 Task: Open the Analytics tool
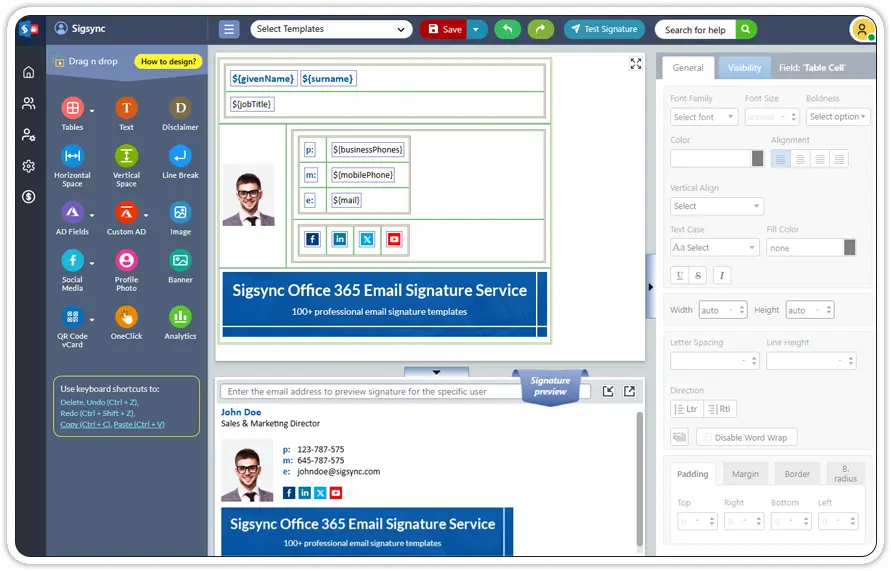pos(180,317)
